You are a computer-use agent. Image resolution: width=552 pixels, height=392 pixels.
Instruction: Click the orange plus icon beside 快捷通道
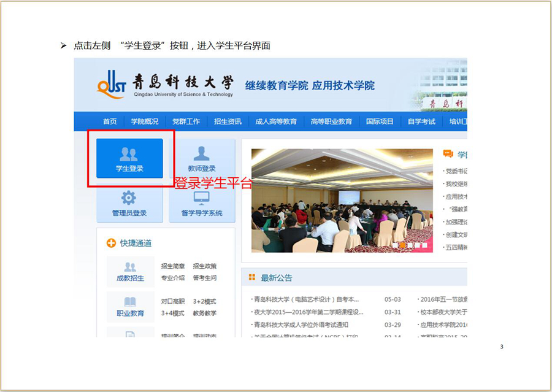(x=111, y=244)
